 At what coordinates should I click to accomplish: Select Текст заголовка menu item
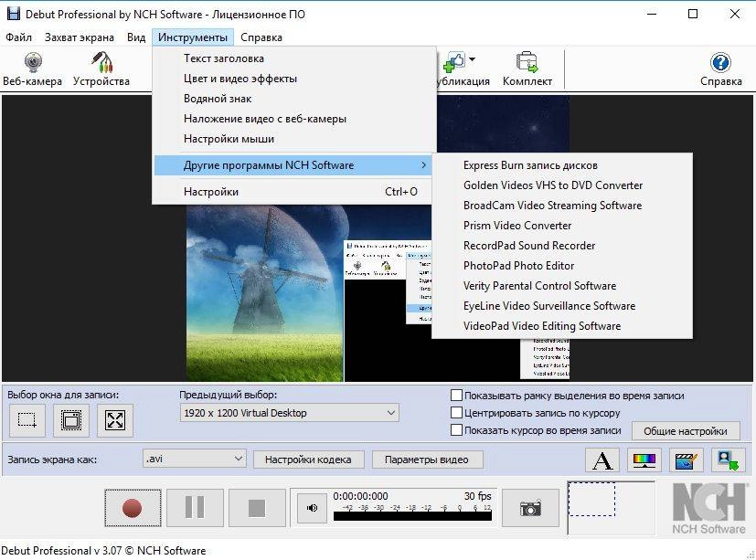pos(294,58)
